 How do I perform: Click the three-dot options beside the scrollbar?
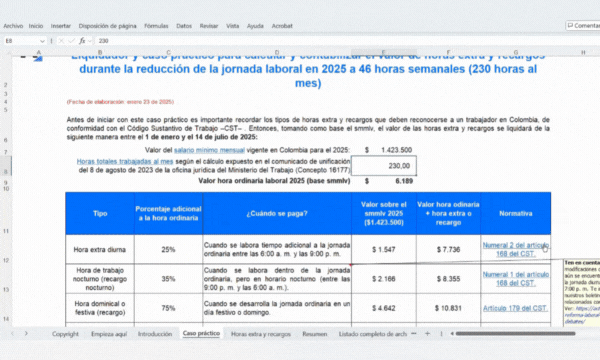tap(441, 334)
